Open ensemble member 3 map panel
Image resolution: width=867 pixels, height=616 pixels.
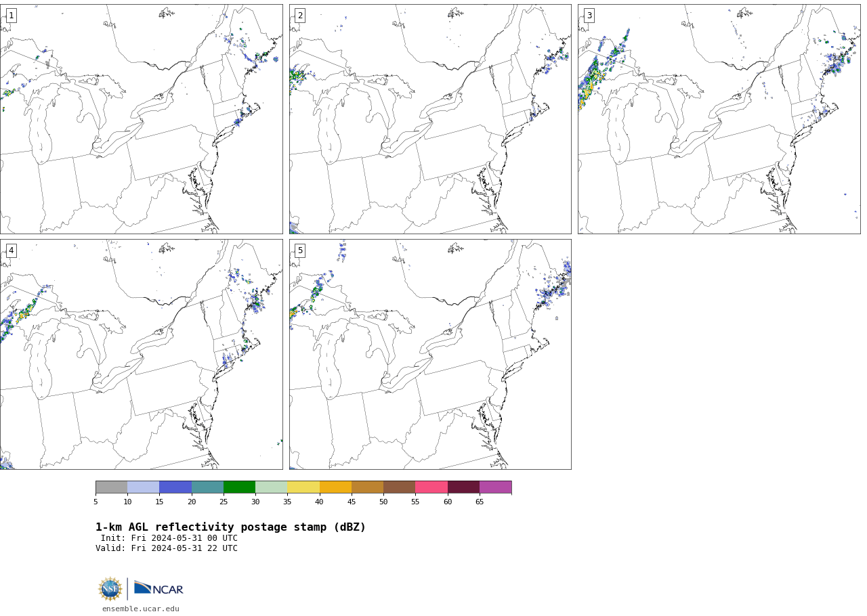coord(719,119)
